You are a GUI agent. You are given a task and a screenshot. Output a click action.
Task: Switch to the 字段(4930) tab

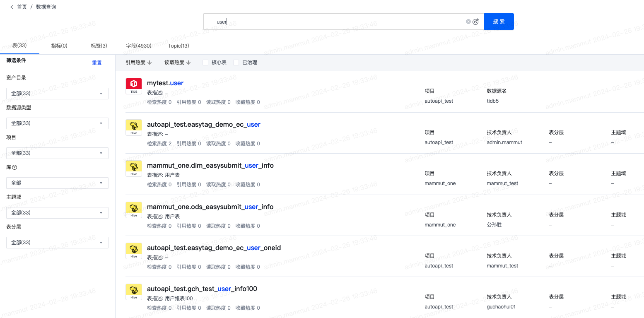coord(139,46)
